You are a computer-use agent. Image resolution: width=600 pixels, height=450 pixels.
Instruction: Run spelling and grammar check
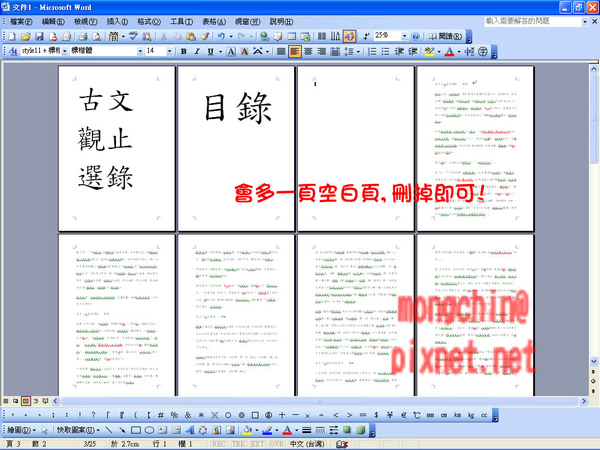pyautogui.click(x=133, y=36)
